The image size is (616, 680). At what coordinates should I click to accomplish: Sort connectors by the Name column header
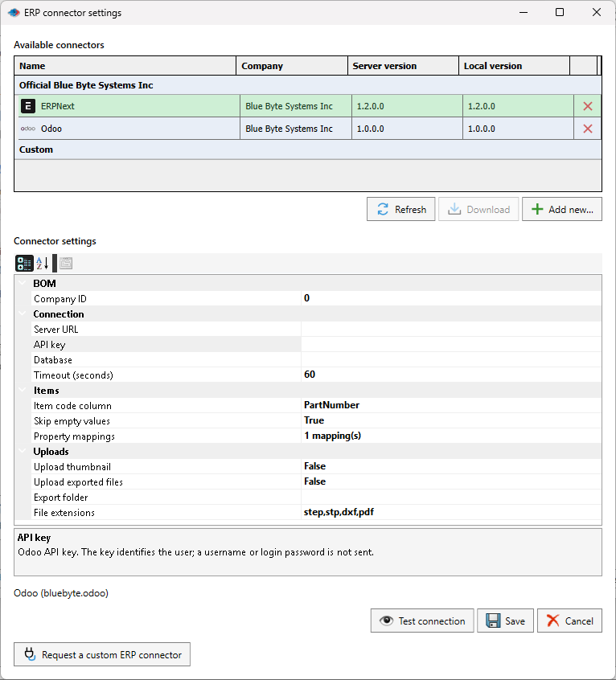125,66
